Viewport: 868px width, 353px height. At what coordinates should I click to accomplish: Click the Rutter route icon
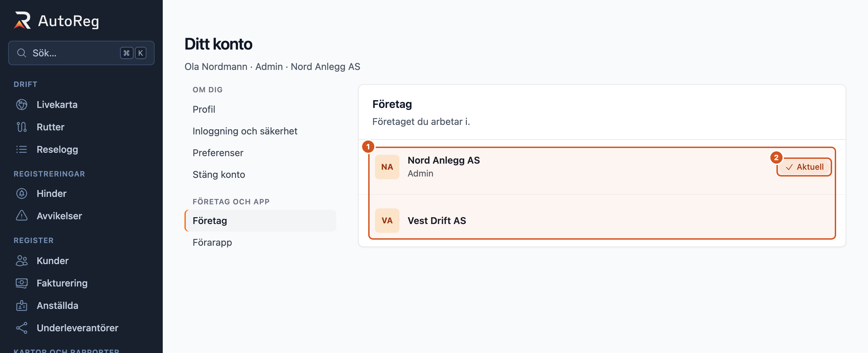[22, 127]
